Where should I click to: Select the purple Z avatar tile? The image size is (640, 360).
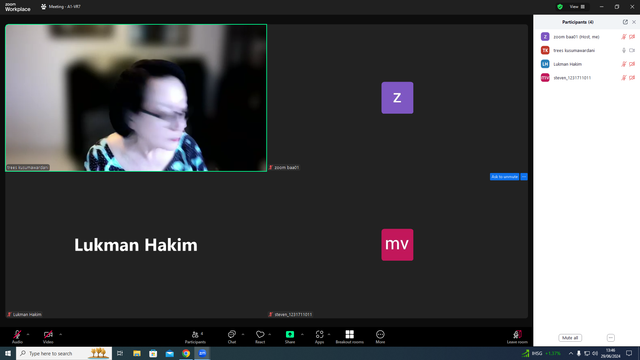[x=397, y=98]
